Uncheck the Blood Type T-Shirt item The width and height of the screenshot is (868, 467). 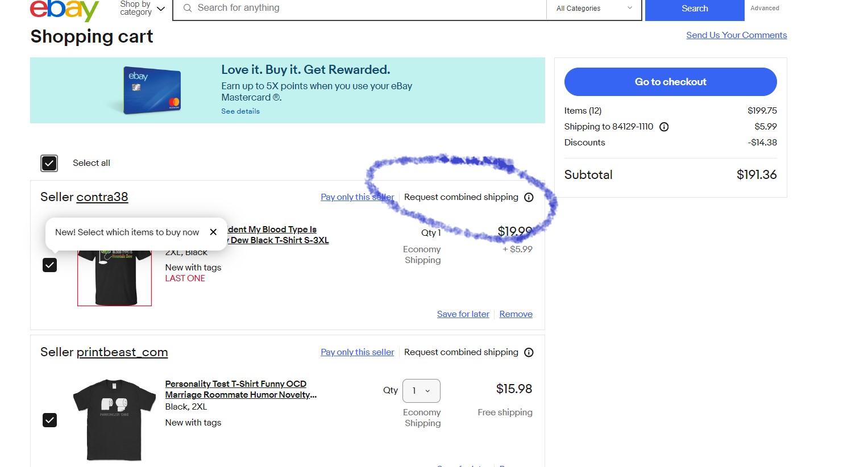(50, 265)
